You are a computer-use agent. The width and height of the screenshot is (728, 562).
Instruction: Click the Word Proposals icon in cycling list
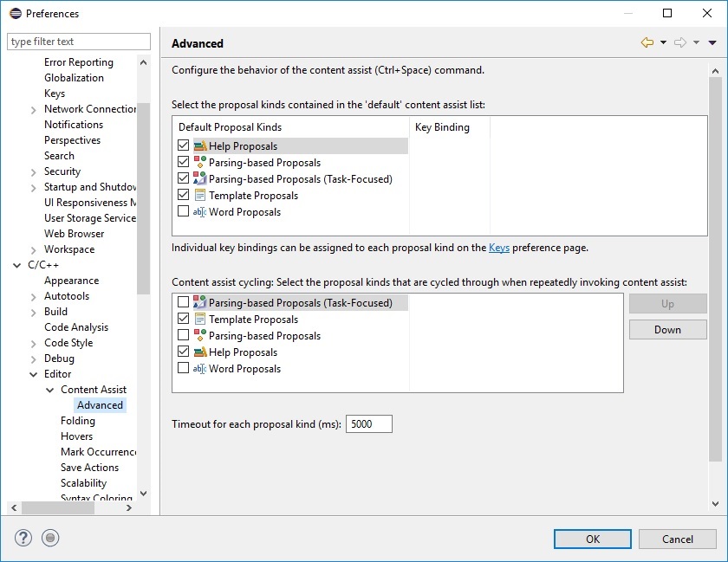click(199, 369)
